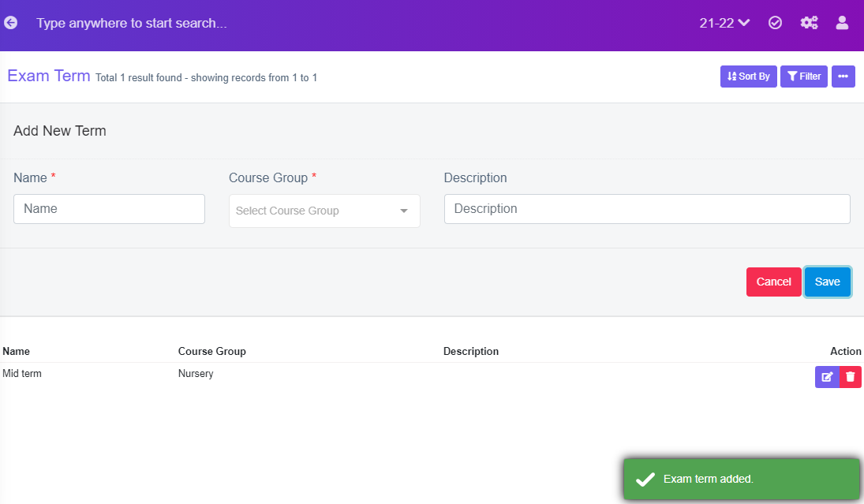Expand the Select Course Group dropdown
Screen dimensions: 864x504
(324, 211)
